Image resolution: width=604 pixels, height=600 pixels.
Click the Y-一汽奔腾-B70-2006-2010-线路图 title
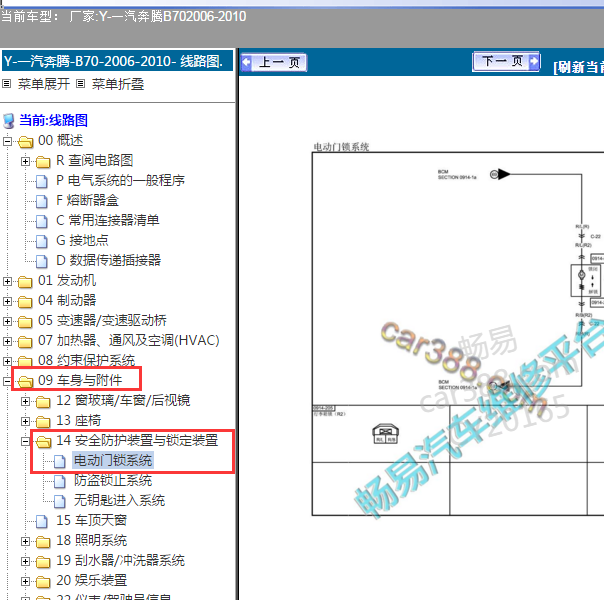tap(117, 61)
